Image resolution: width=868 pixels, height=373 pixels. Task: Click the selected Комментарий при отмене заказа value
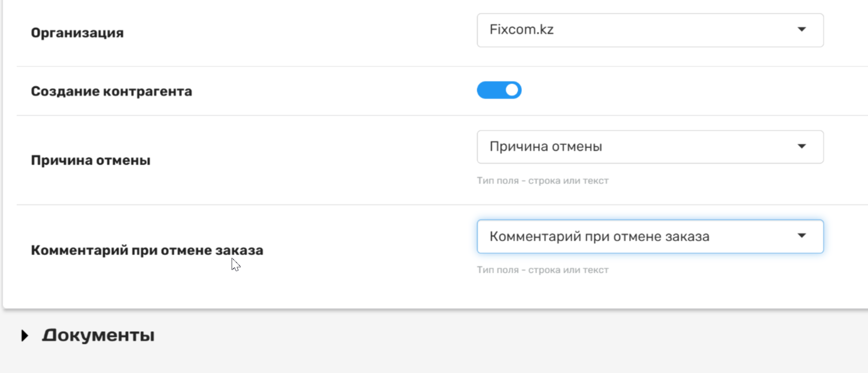[599, 237]
